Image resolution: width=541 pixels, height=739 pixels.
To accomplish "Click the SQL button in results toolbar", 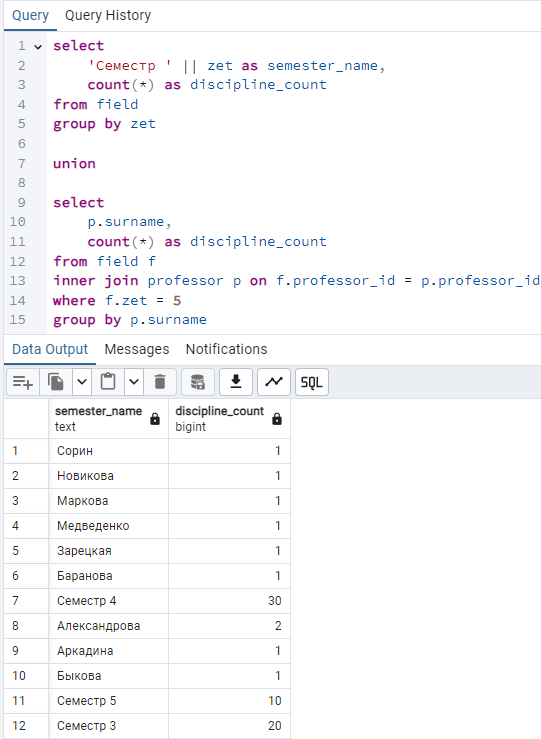I will (311, 382).
